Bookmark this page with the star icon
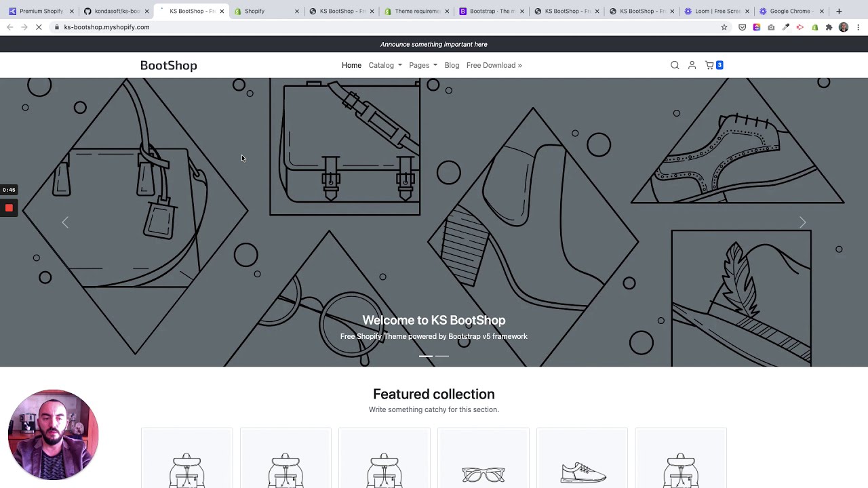The image size is (868, 488). [724, 27]
